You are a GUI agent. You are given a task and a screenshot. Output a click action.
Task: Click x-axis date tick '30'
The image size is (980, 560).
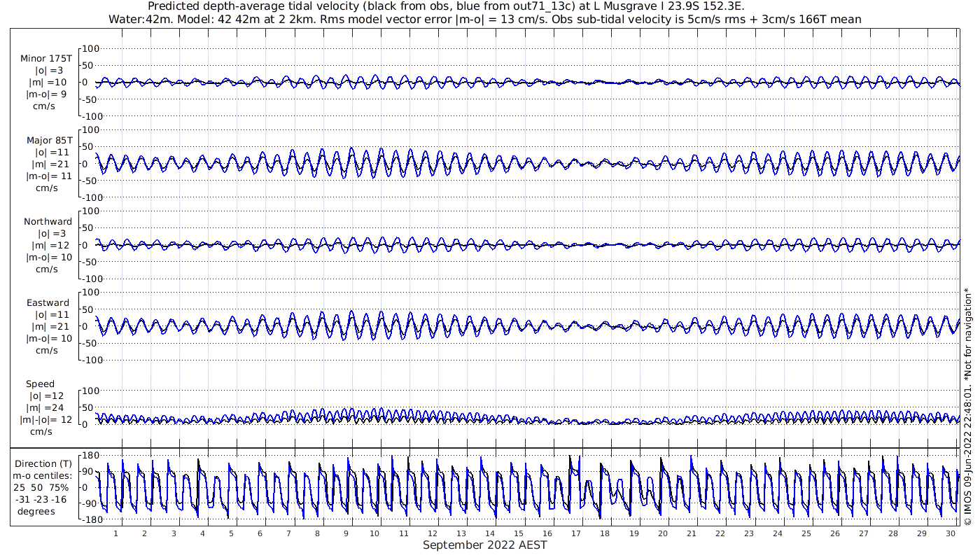[x=950, y=533]
